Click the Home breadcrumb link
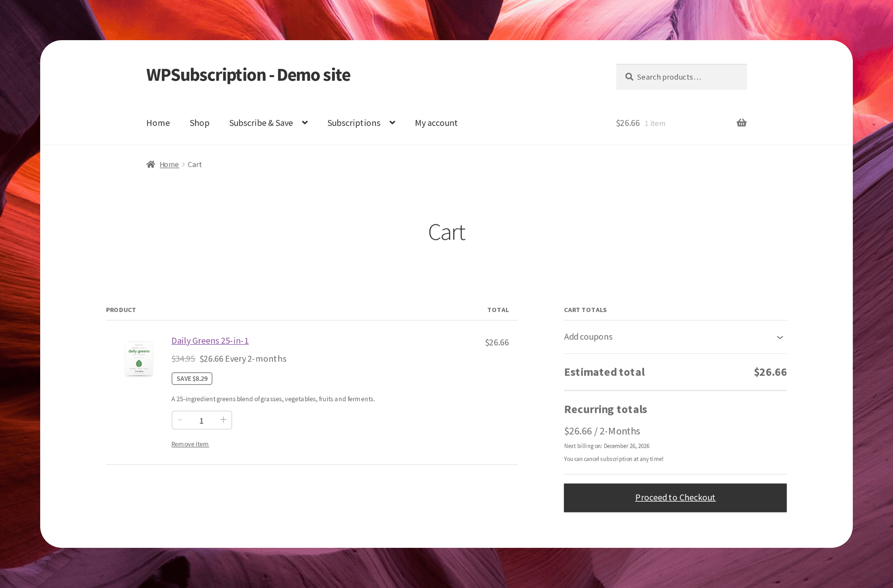Viewport: 893px width, 588px height. tap(169, 164)
